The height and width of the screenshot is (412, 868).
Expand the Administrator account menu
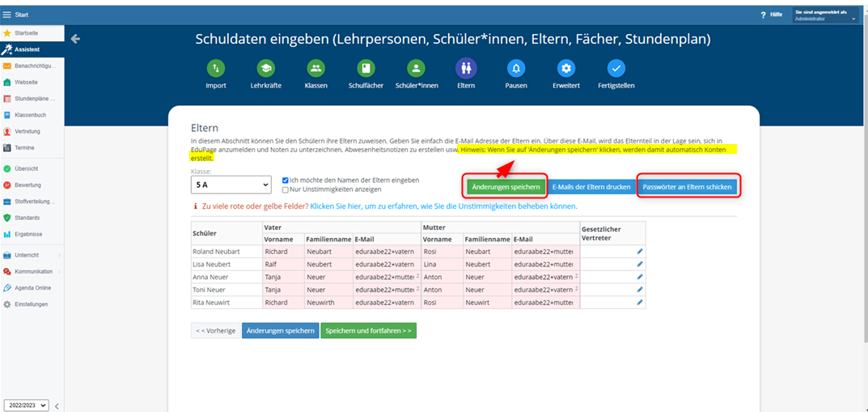pyautogui.click(x=825, y=15)
